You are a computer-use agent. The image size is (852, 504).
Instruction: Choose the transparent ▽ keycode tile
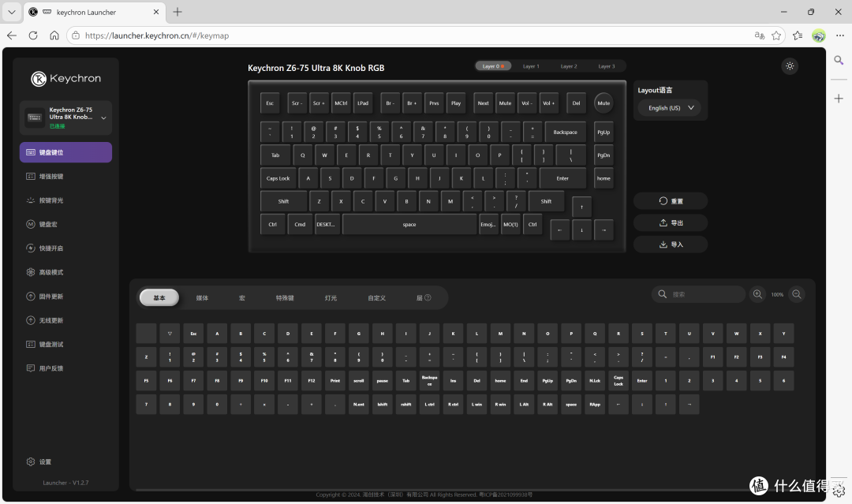click(x=170, y=334)
